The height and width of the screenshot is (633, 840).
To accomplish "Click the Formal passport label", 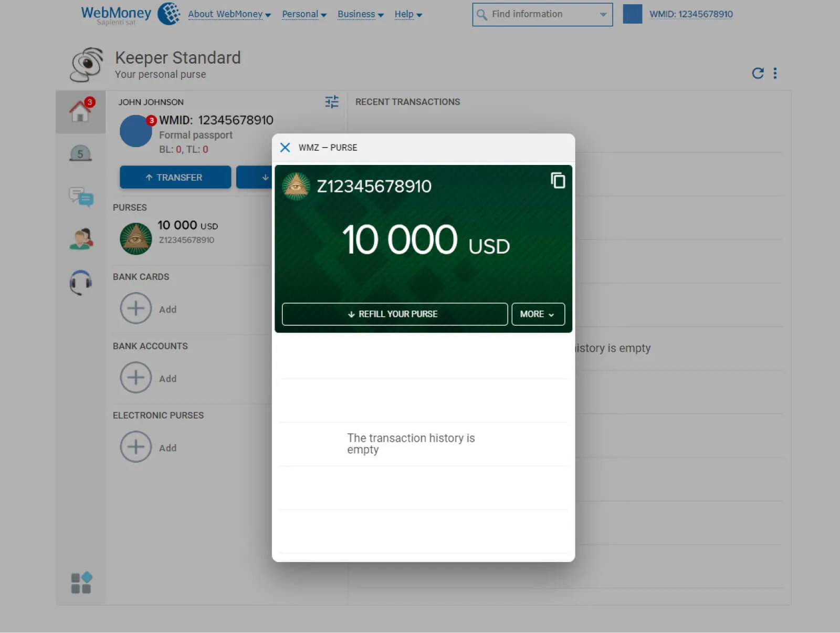I will tap(196, 135).
